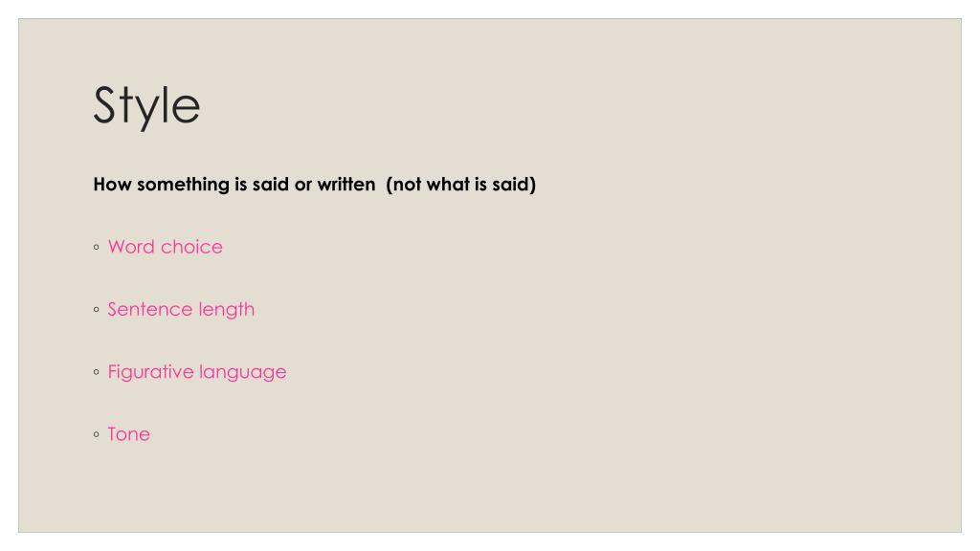
Task: Click the bullet marker before "Tone"
Action: (97, 435)
